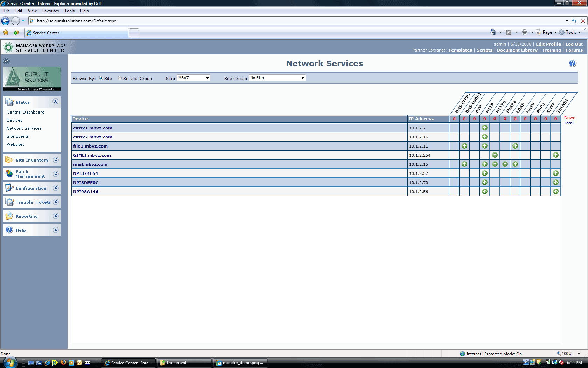
Task: Select the Service Group radio button
Action: 120,79
